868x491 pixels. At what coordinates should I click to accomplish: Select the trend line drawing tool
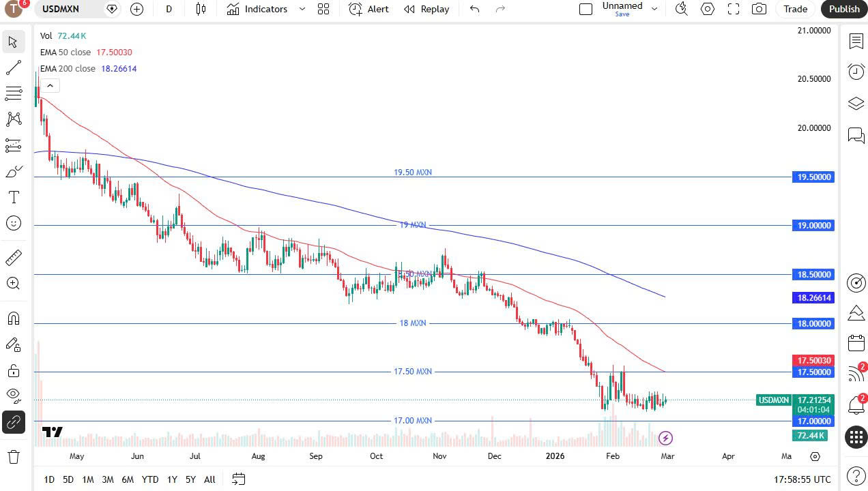coord(13,68)
